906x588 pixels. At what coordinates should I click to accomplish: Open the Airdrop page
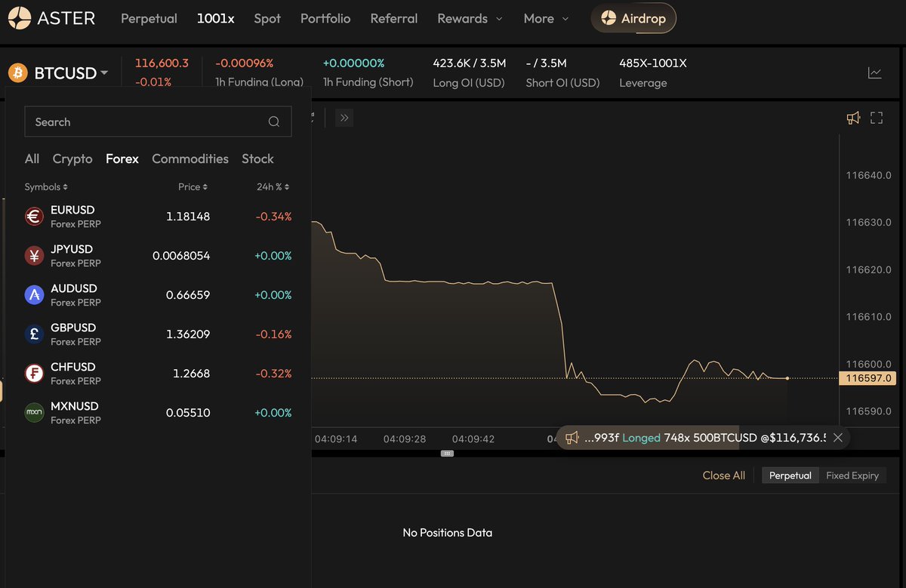point(633,17)
